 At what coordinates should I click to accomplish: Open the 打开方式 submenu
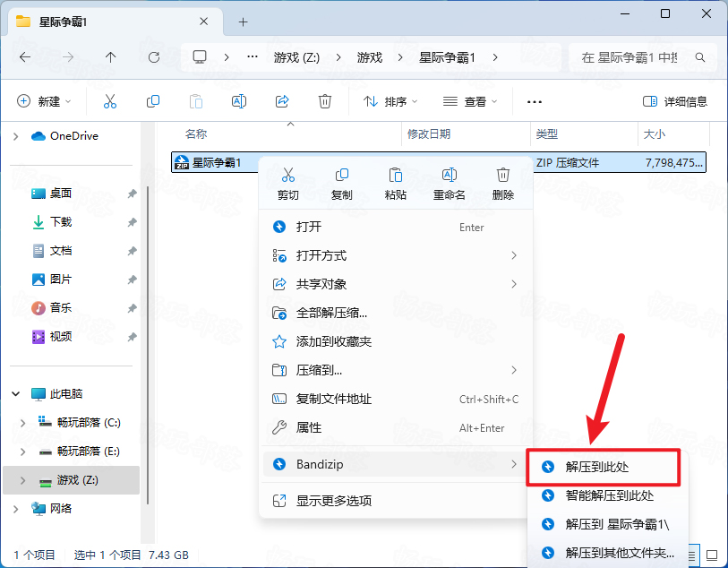[396, 255]
